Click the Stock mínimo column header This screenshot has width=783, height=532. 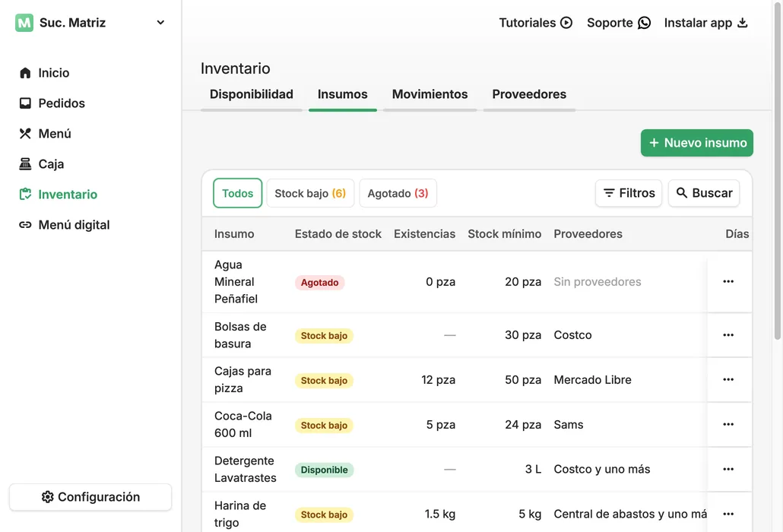tap(504, 234)
